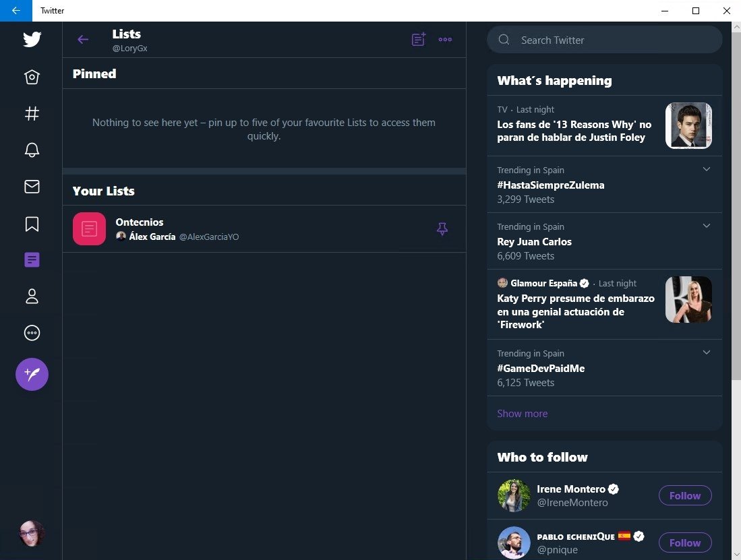Click the Glamour España source name

coord(543,283)
